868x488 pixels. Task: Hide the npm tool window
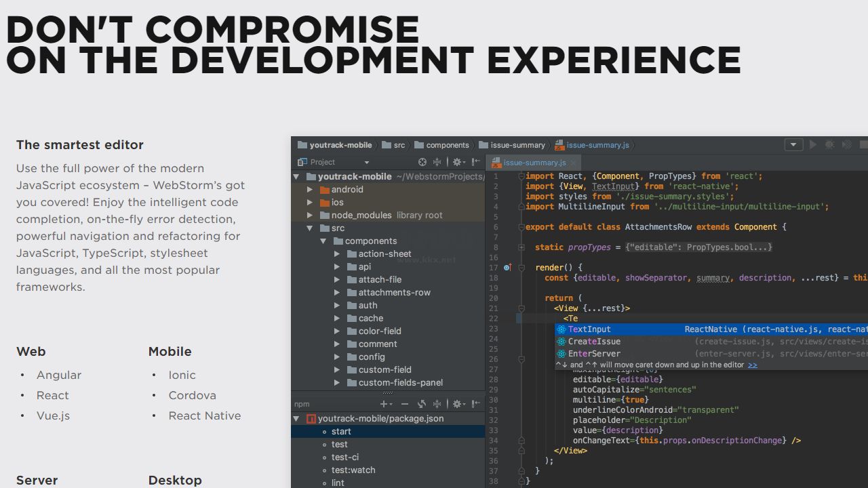point(476,404)
